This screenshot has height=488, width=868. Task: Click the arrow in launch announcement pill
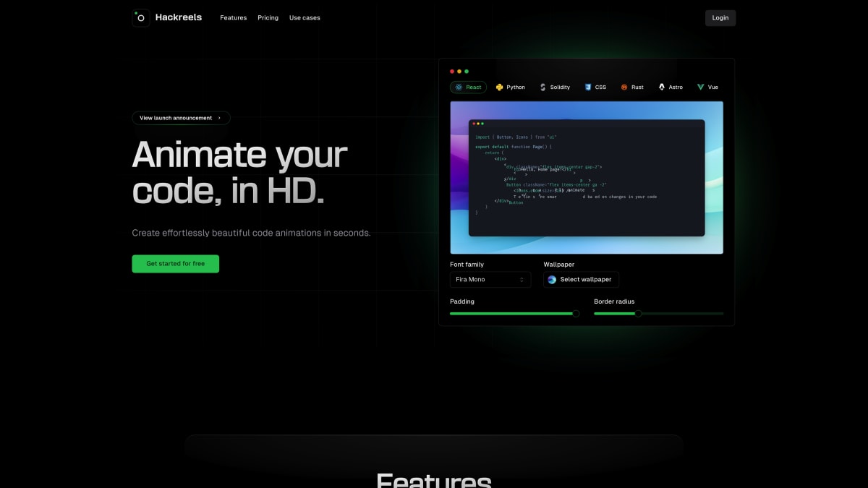point(219,118)
